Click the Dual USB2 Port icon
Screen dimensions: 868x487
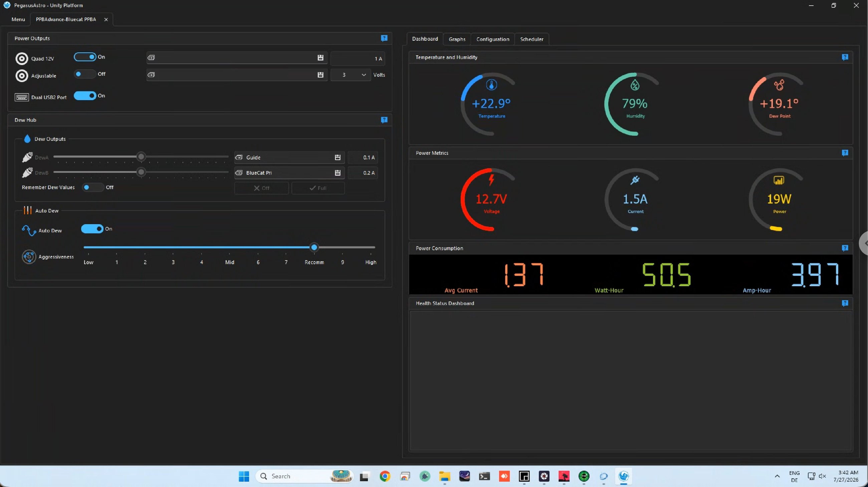pos(22,97)
